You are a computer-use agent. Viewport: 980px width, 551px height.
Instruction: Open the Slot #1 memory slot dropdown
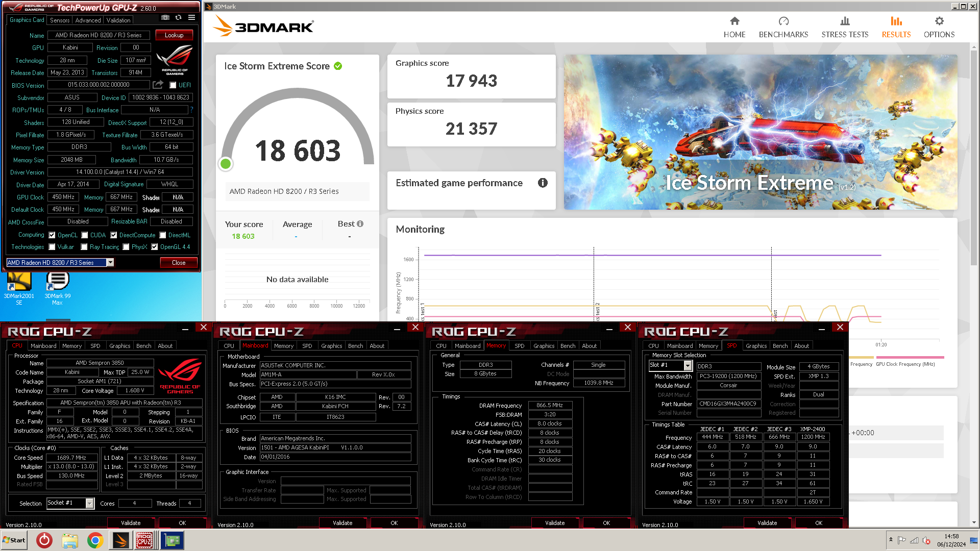pyautogui.click(x=688, y=365)
